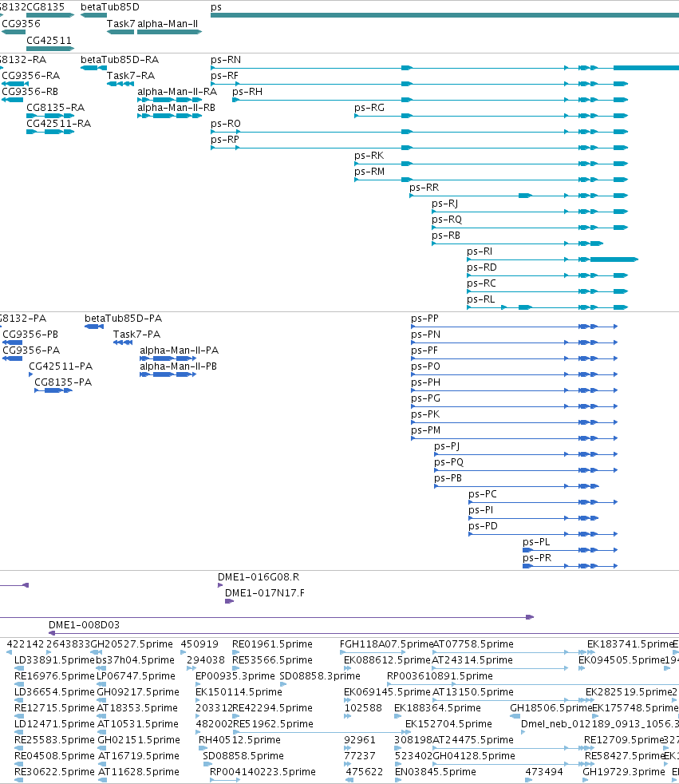
Task: Select transcript alpha-Man-II-RB
Action: (176, 108)
